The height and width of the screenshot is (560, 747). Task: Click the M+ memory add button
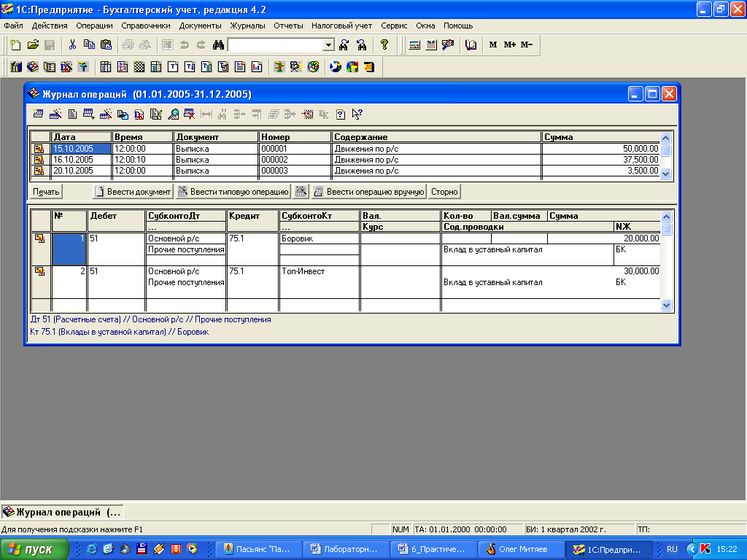coord(510,44)
